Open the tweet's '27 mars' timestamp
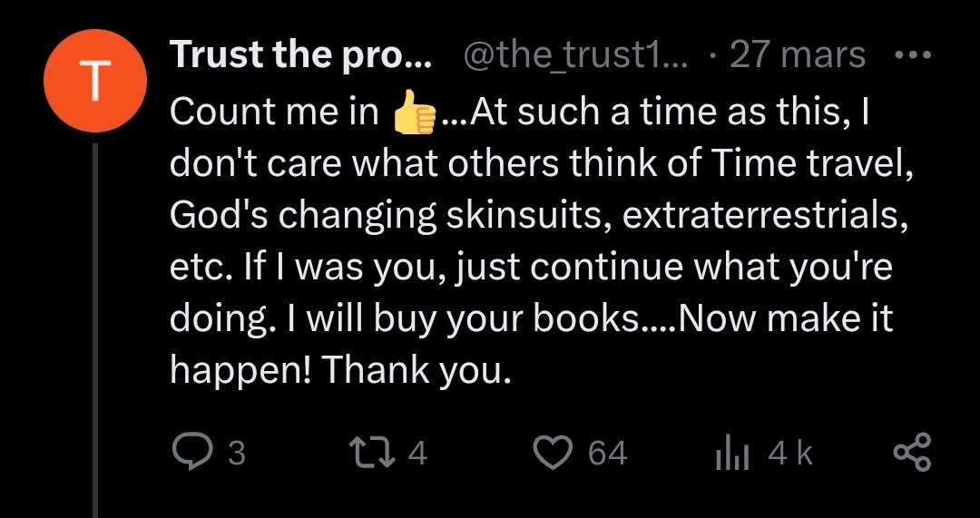The image size is (980, 518). coord(797,57)
